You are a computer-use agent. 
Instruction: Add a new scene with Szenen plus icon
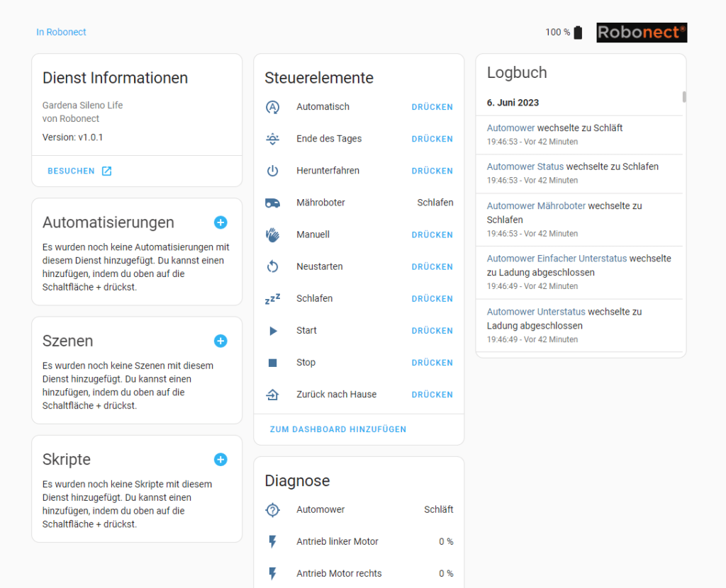[x=220, y=341]
